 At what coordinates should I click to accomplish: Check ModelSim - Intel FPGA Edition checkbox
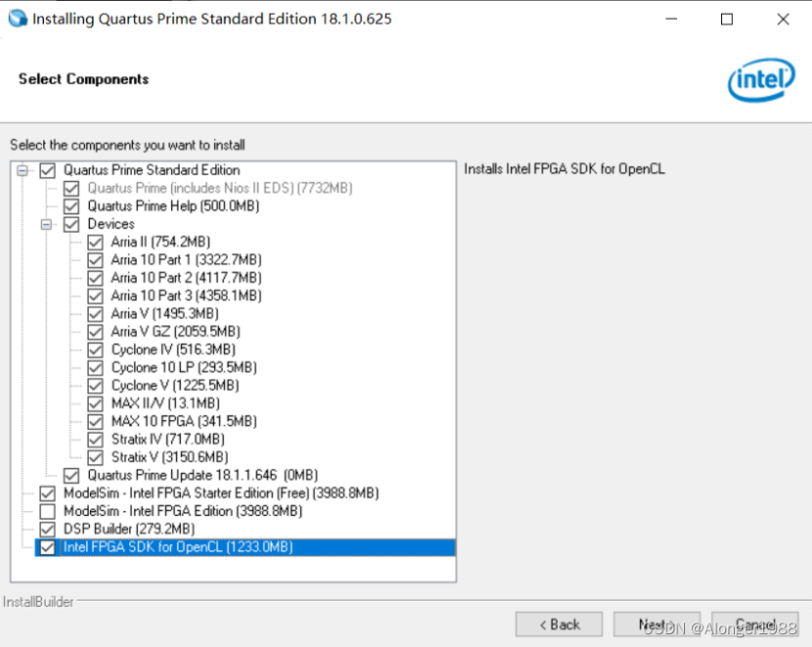[48, 511]
